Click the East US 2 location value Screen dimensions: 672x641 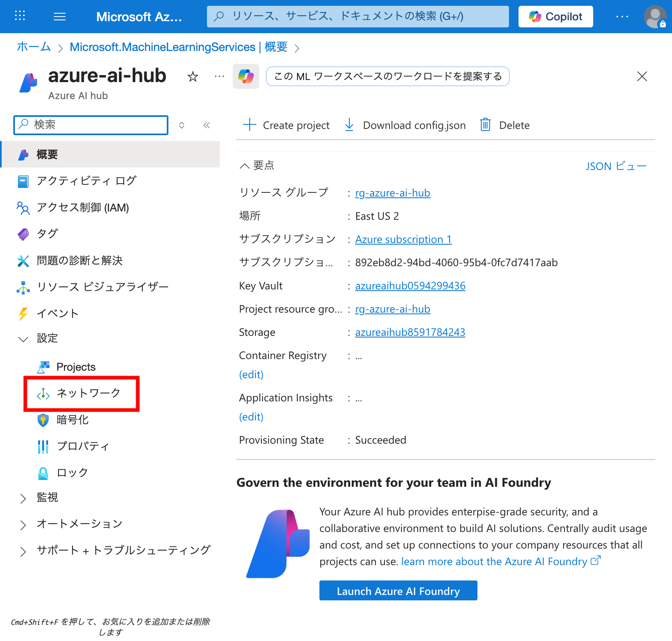tap(377, 216)
